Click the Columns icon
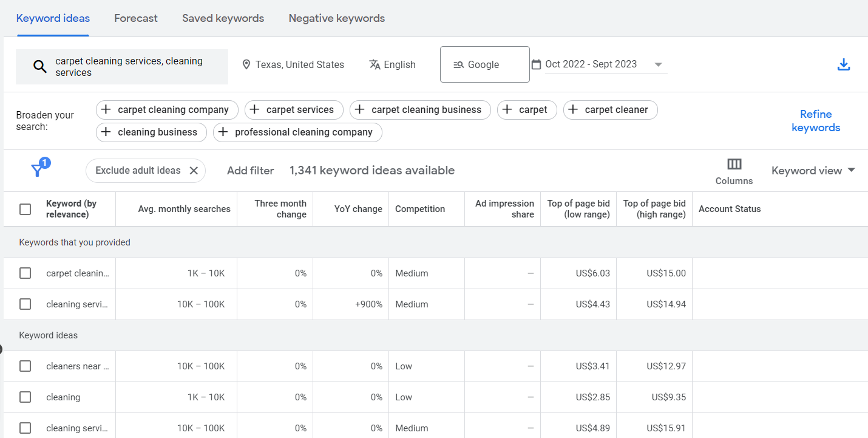The width and height of the screenshot is (868, 438). click(x=734, y=165)
